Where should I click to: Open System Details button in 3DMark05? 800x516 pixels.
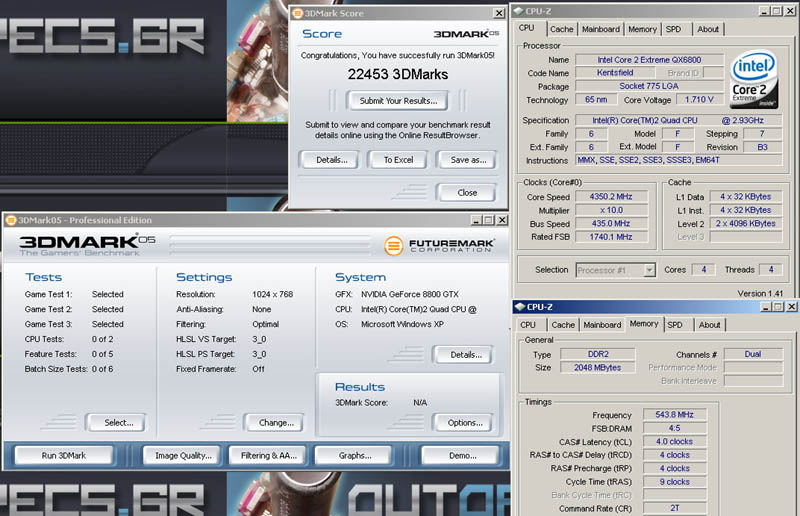pyautogui.click(x=465, y=355)
